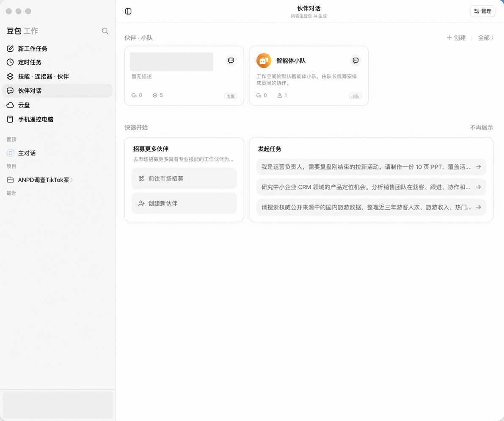Click arrow on the CRM task suggestion
Screen dimensions: 504x421
[x=478, y=187]
